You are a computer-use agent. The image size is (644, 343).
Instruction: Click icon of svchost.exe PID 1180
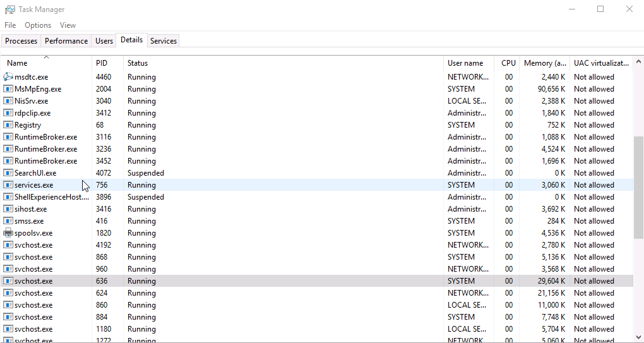(8, 329)
